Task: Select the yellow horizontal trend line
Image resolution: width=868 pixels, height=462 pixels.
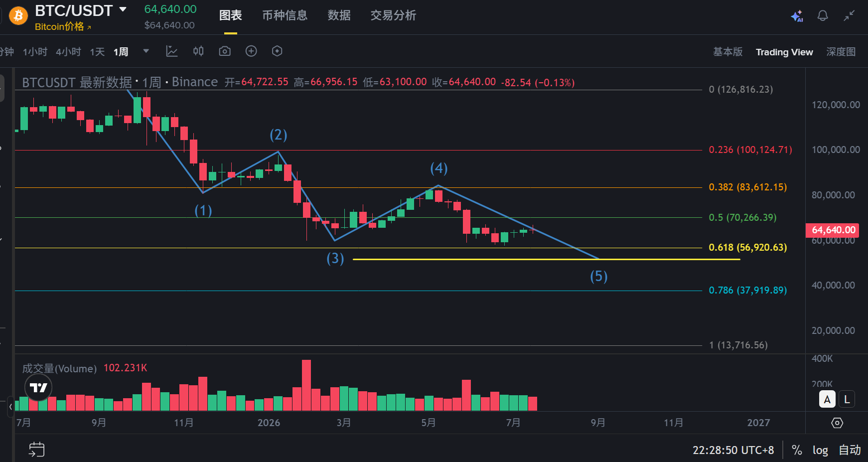Action: pos(546,259)
